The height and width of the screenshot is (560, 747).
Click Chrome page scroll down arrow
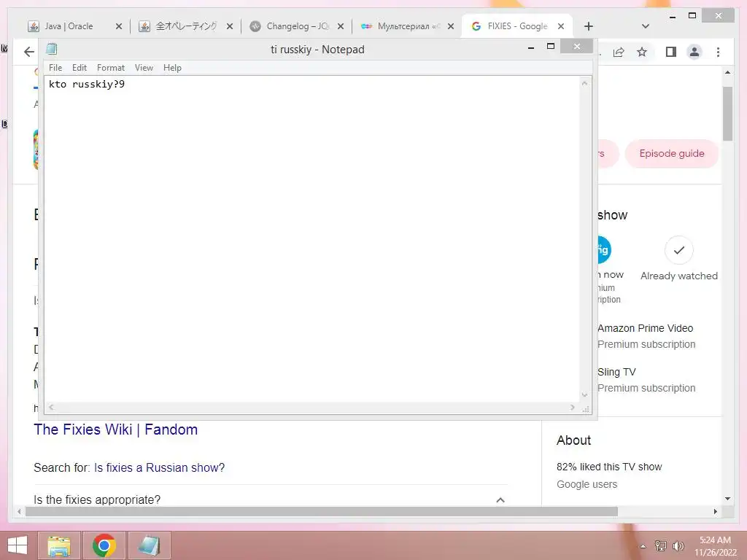(727, 499)
